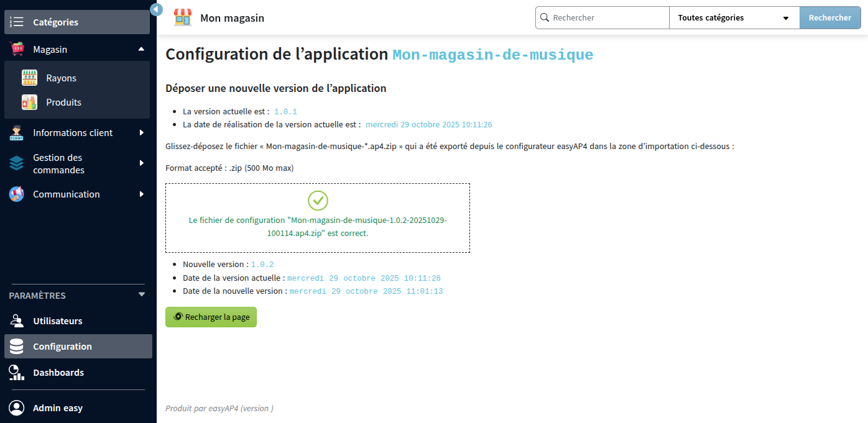The height and width of the screenshot is (423, 868).
Task: Expand the Gestion des commandes submenu
Action: click(x=142, y=163)
